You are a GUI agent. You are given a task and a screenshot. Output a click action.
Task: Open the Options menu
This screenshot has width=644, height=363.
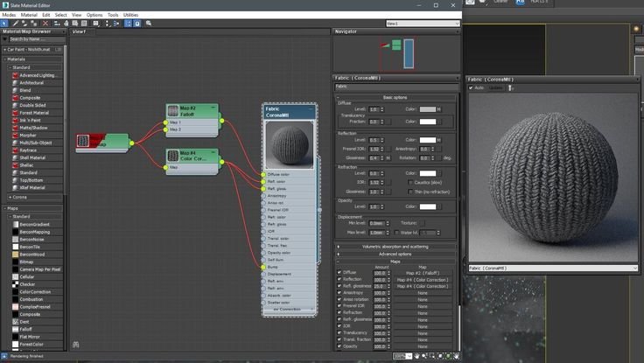tap(94, 15)
